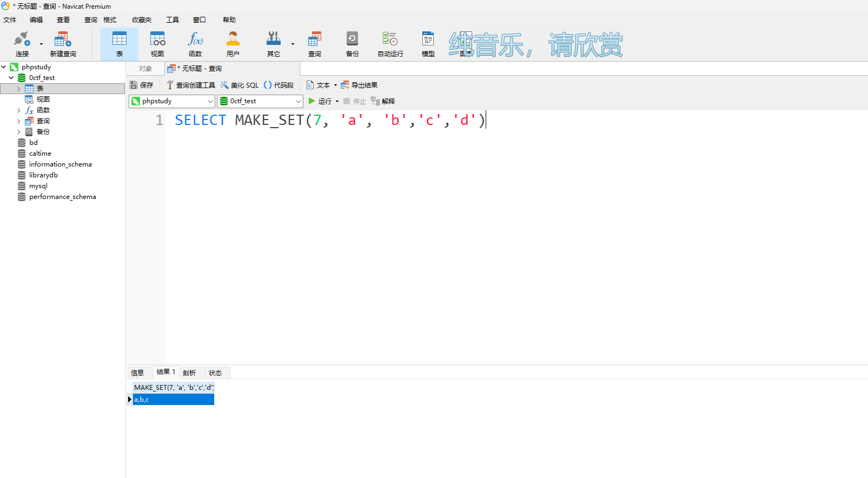Open the 函数 (Function) toolbar icon
This screenshot has width=868, height=478.
pyautogui.click(x=195, y=44)
